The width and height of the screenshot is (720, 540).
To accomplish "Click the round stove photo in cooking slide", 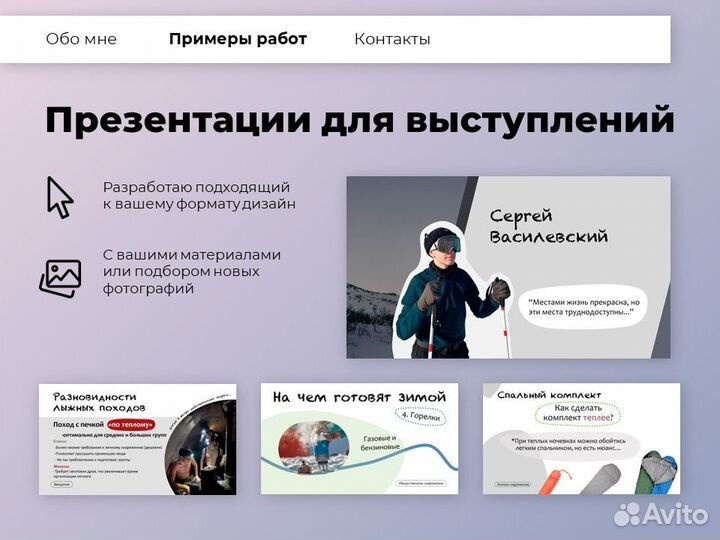I will (314, 447).
